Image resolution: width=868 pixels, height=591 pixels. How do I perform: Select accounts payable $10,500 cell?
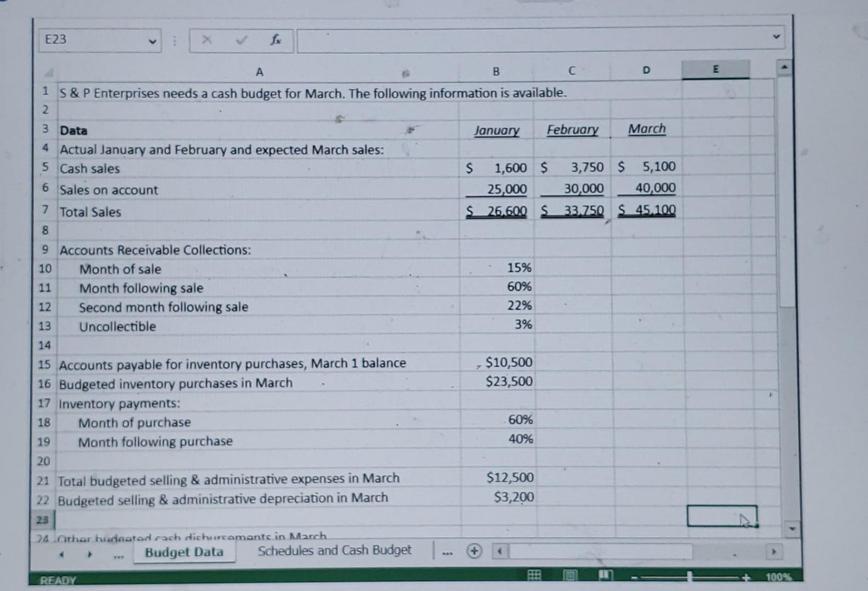(497, 362)
